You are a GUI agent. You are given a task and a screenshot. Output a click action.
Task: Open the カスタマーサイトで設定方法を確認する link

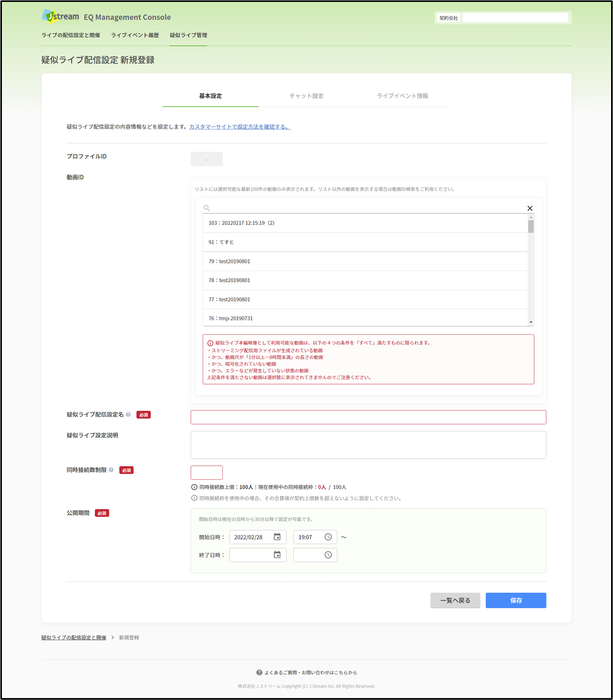pos(240,127)
